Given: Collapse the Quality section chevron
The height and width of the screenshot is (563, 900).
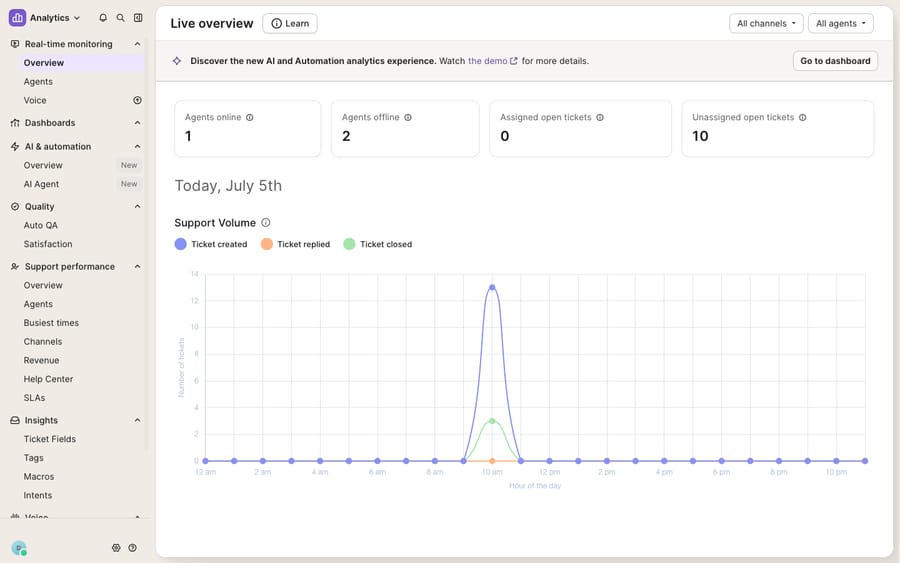Looking at the screenshot, I should 137,207.
